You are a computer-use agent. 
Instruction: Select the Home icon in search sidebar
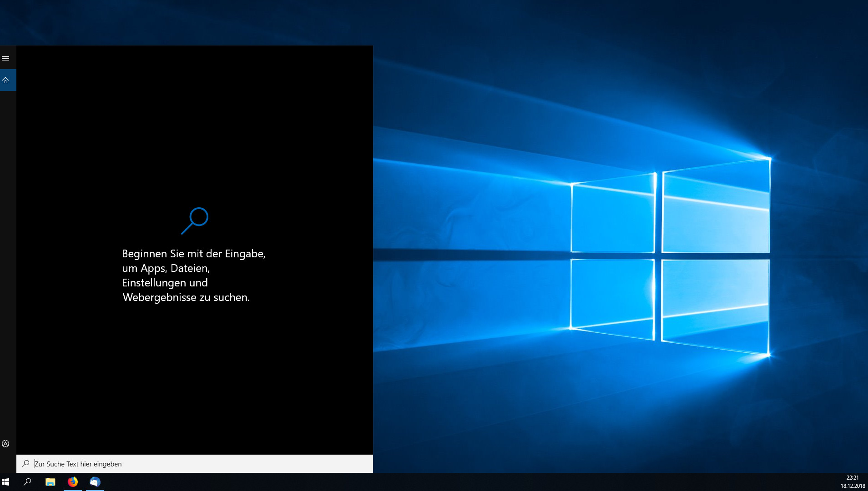pyautogui.click(x=5, y=80)
